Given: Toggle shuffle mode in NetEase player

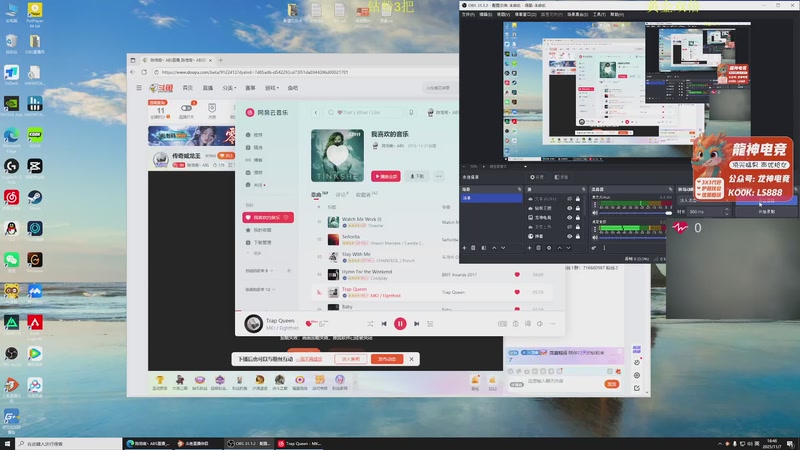Looking at the screenshot, I should [x=370, y=323].
